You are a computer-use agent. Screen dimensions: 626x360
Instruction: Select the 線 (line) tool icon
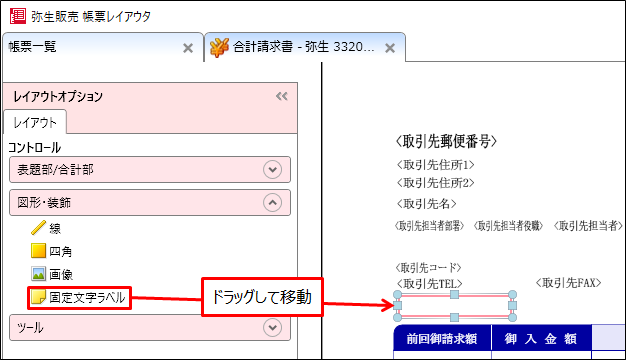point(38,228)
